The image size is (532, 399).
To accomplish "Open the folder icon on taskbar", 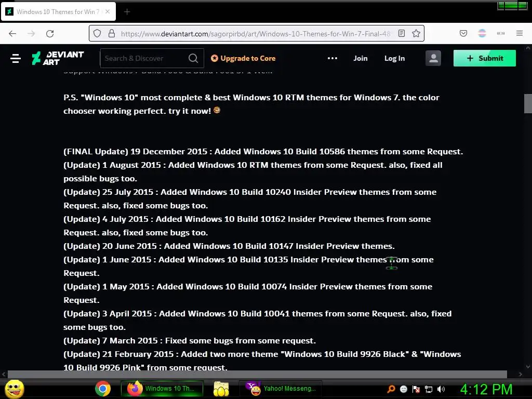I will pyautogui.click(x=221, y=389).
